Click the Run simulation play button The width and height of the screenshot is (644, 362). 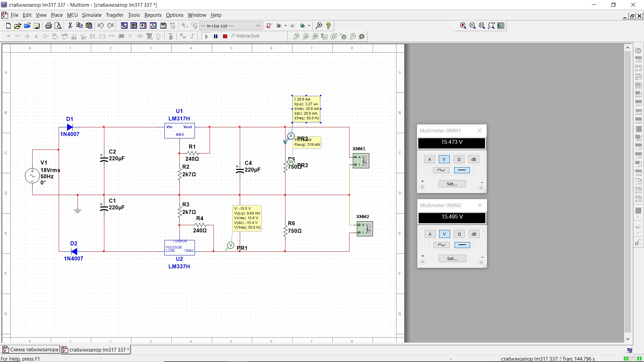[207, 36]
